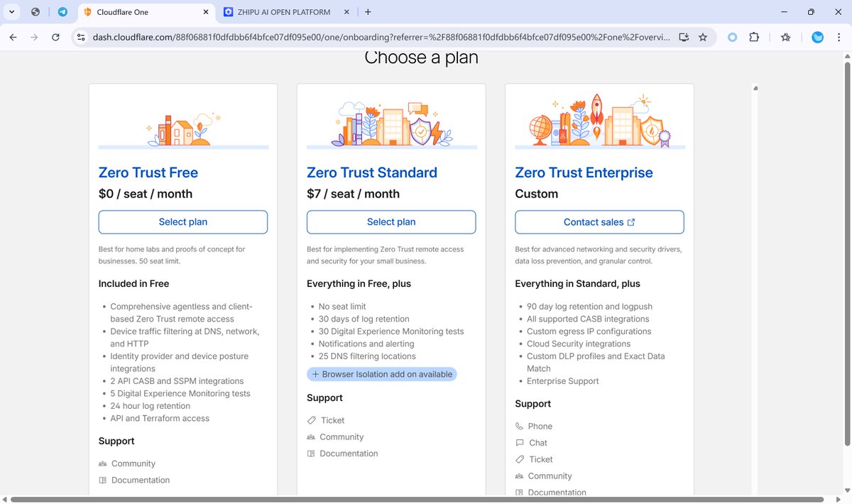The height and width of the screenshot is (504, 852).
Task: Close the ZHIPU AI OPEN PLATFORM tab
Action: pos(346,12)
